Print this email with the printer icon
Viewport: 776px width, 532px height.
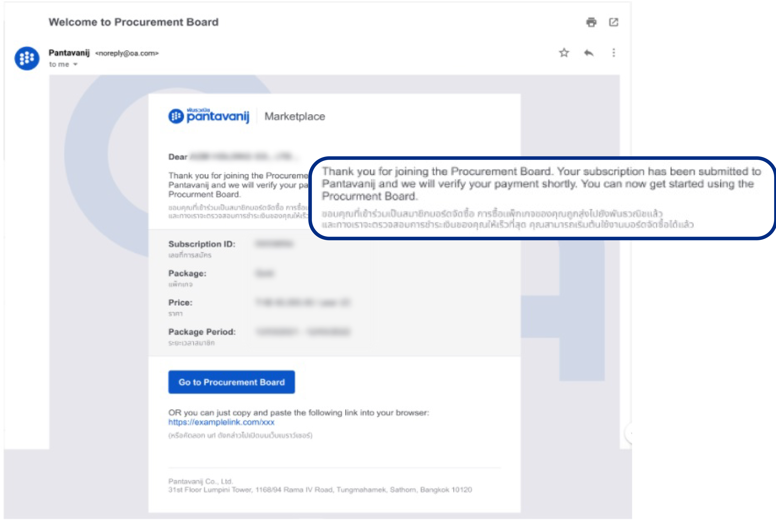591,22
